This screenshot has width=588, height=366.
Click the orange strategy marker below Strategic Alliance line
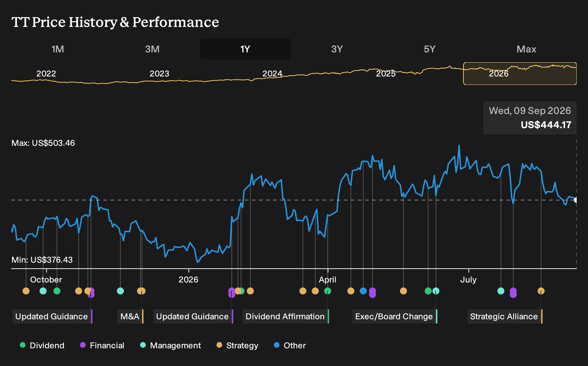[x=541, y=291]
